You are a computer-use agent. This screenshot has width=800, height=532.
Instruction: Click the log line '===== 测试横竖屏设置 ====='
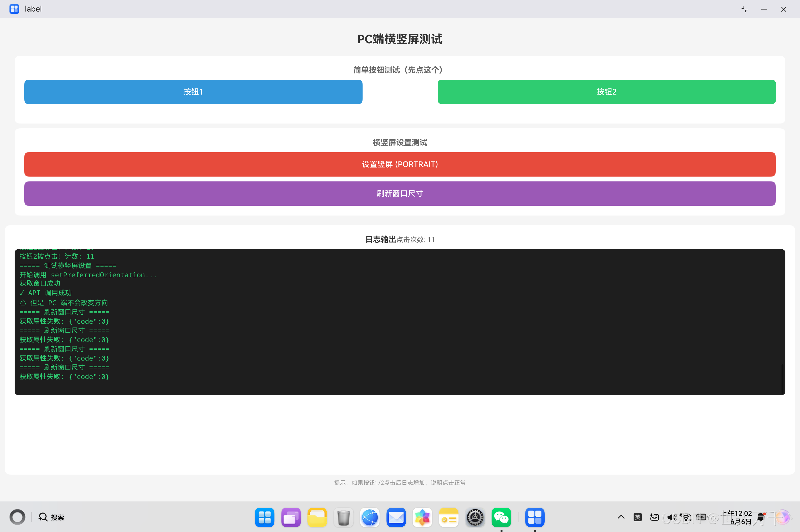pyautogui.click(x=67, y=265)
